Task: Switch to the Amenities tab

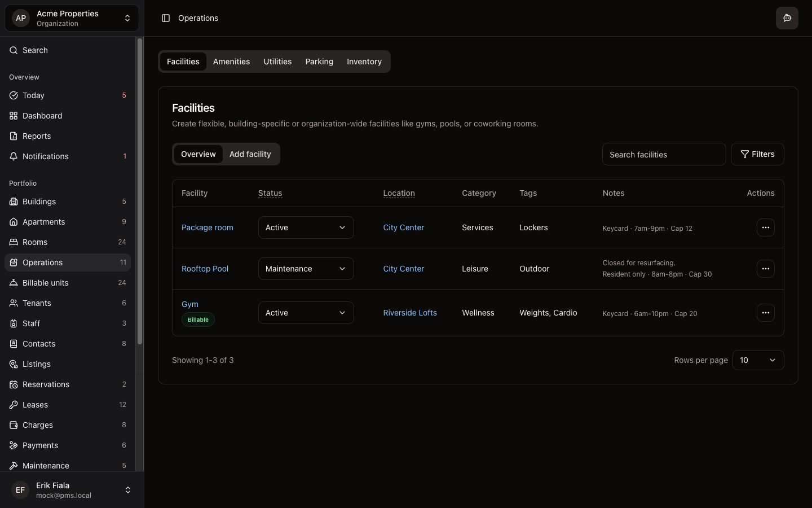Action: [231, 62]
